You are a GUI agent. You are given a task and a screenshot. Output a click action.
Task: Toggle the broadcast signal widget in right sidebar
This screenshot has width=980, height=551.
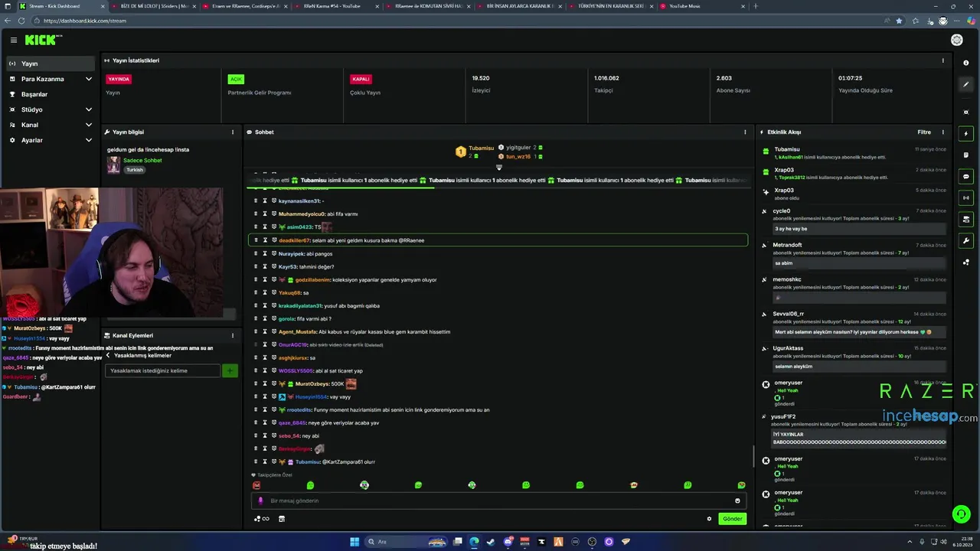coord(966,198)
